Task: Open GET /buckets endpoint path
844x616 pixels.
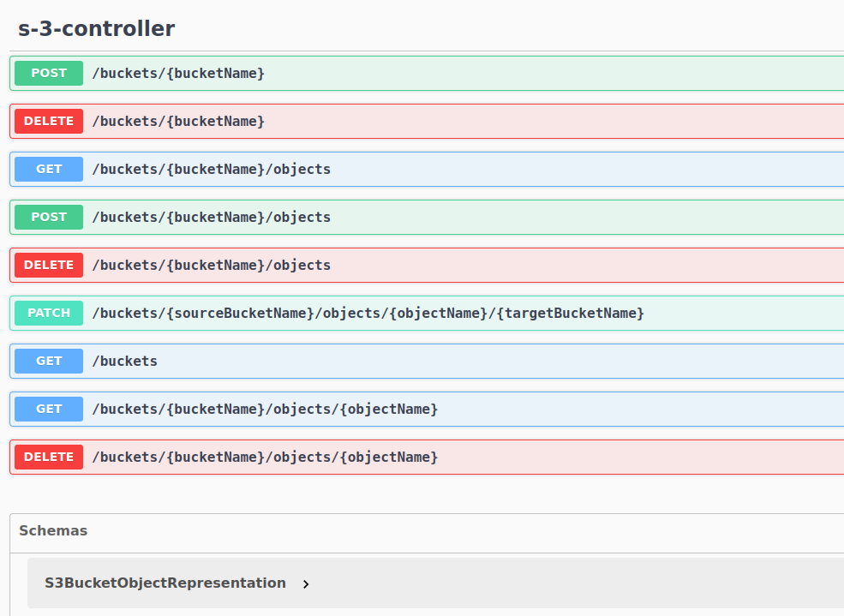Action: point(125,361)
